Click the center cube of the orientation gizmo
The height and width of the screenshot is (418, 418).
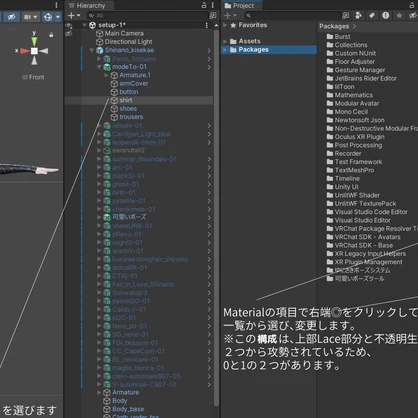point(34,51)
